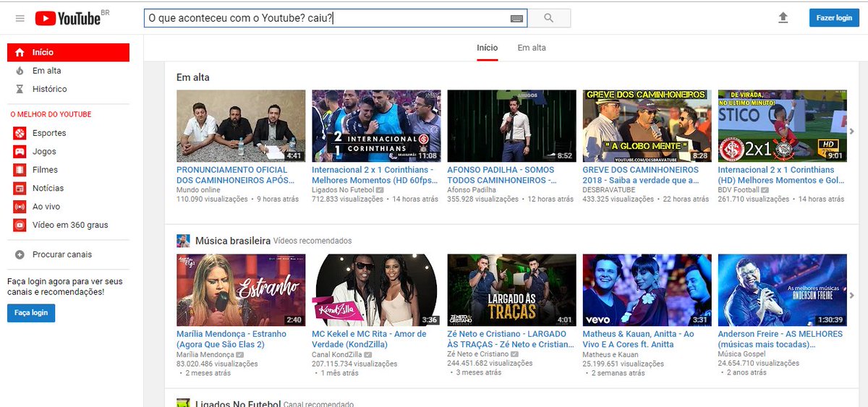Select the Ao vivo icon in sidebar
The width and height of the screenshot is (868, 407).
click(x=20, y=207)
